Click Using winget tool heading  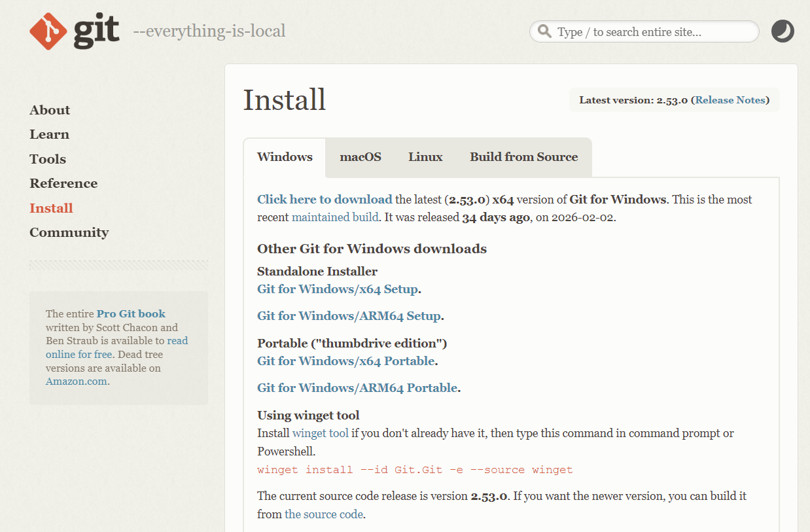click(x=308, y=416)
